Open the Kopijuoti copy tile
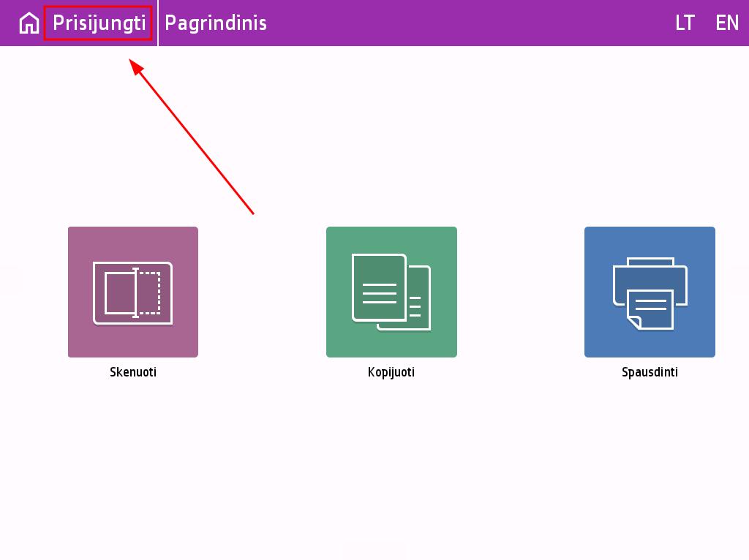The image size is (749, 560). click(391, 292)
